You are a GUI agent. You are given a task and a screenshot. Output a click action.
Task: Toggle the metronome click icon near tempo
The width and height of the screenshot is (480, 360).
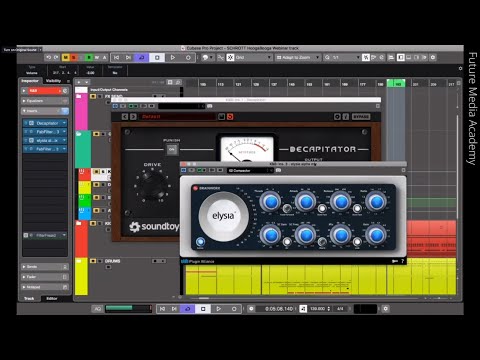[x=303, y=309]
